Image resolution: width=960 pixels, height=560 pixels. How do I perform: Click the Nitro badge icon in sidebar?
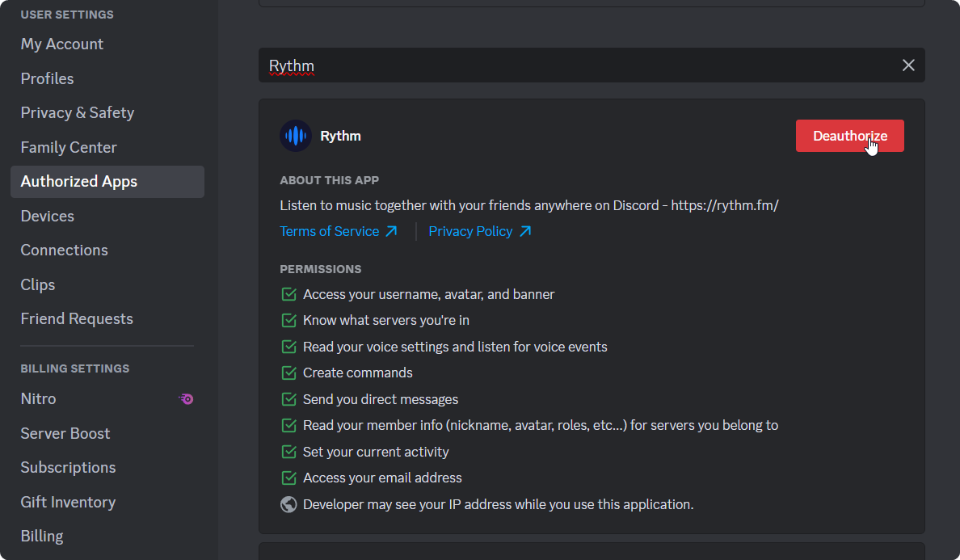point(186,399)
